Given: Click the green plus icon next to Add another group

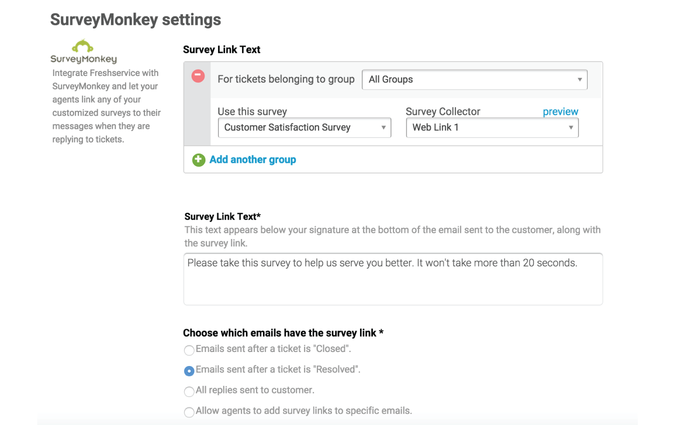Looking at the screenshot, I should pyautogui.click(x=198, y=160).
